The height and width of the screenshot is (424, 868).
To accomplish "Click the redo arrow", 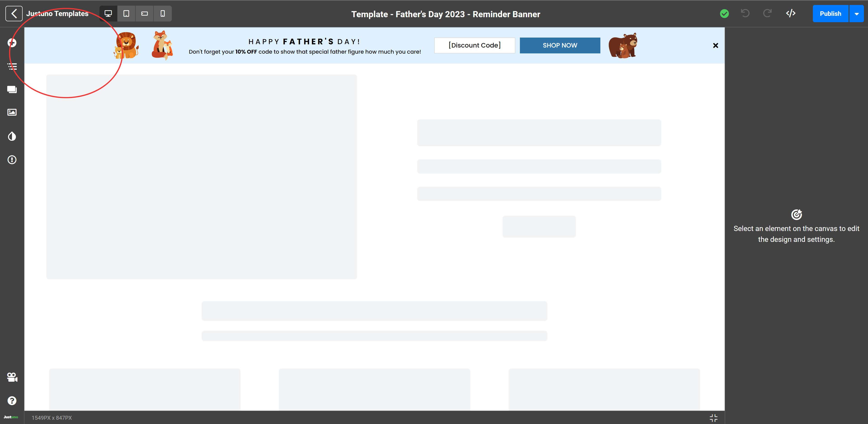I will tap(767, 14).
